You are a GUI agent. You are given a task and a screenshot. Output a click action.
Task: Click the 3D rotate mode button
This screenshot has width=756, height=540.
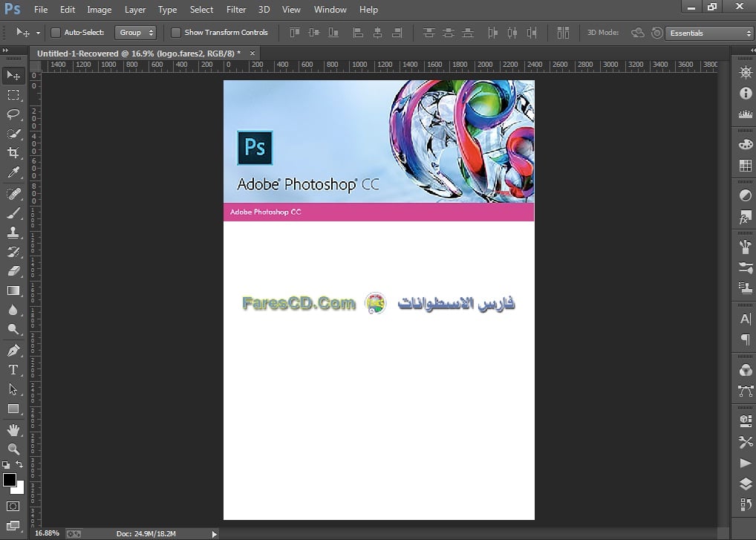pyautogui.click(x=638, y=32)
